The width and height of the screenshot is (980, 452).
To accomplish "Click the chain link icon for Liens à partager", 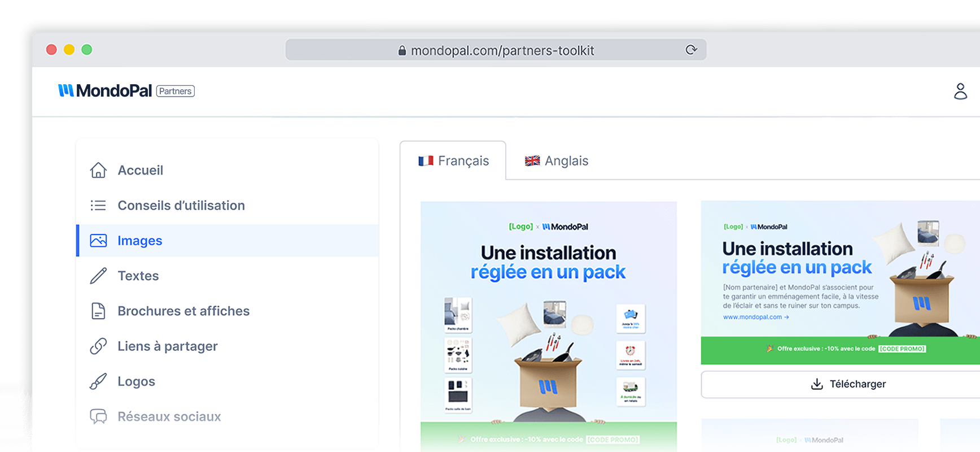I will click(98, 346).
